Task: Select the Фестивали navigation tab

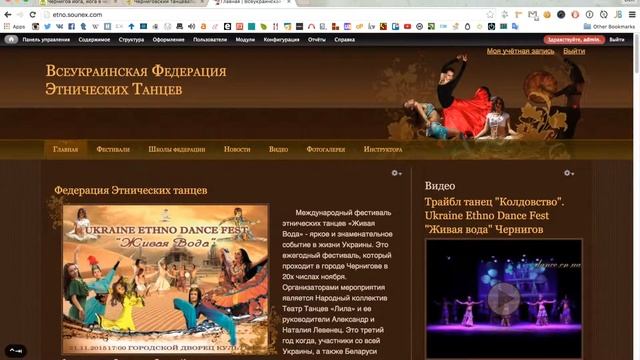Action: 113,149
